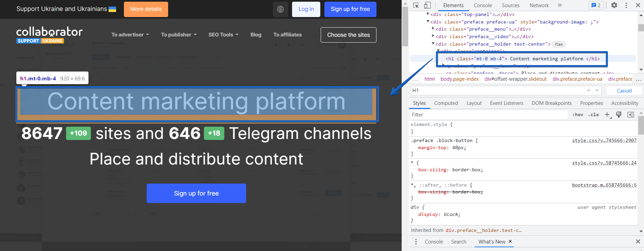The height and width of the screenshot is (251, 644).
Task: Toggle the :hov element state panel
Action: (578, 115)
